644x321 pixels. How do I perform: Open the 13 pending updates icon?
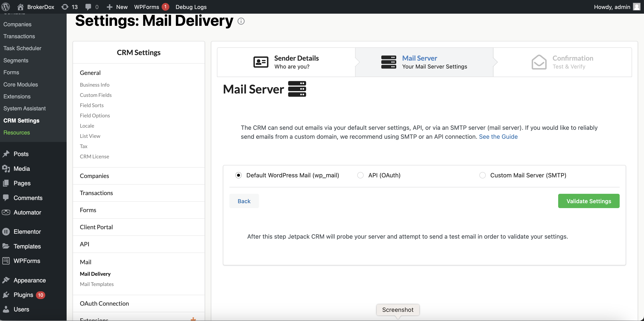tap(65, 7)
